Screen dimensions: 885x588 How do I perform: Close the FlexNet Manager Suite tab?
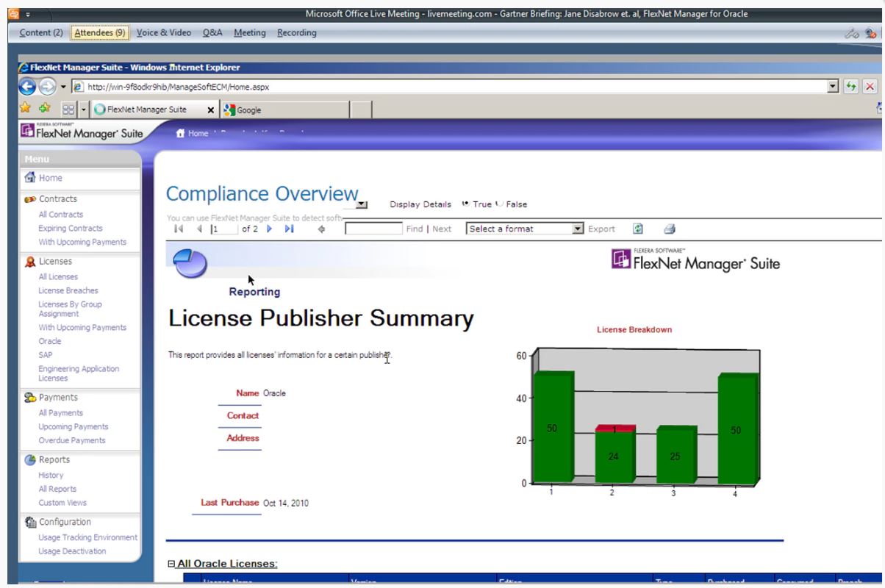[x=211, y=110]
